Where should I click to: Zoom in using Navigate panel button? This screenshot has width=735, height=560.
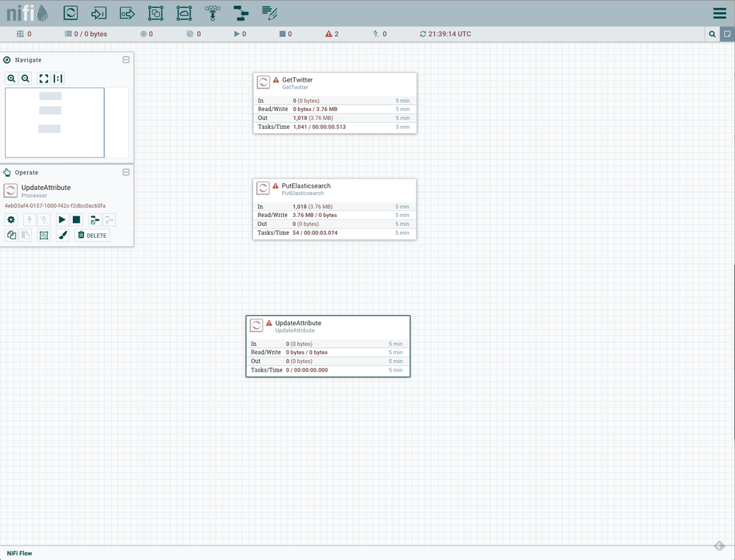pos(12,79)
